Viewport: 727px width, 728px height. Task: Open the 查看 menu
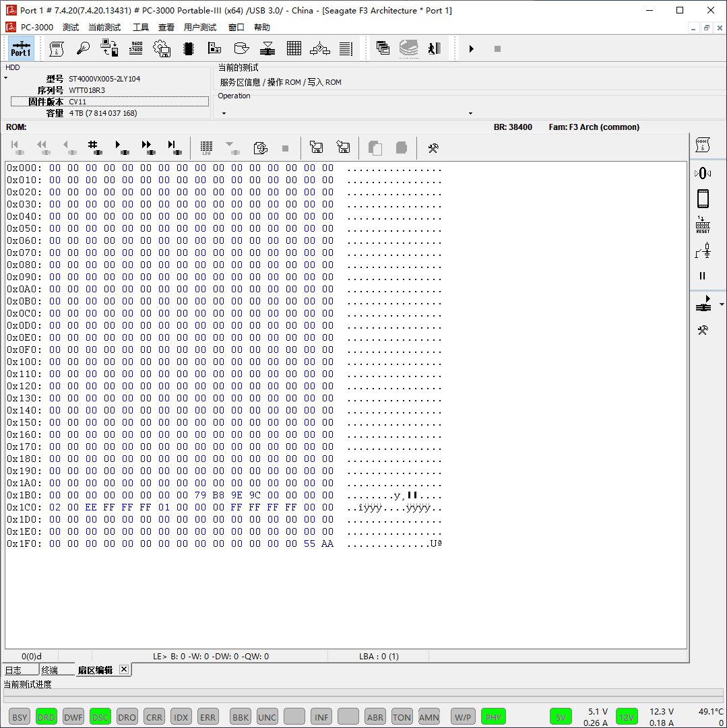tap(166, 28)
